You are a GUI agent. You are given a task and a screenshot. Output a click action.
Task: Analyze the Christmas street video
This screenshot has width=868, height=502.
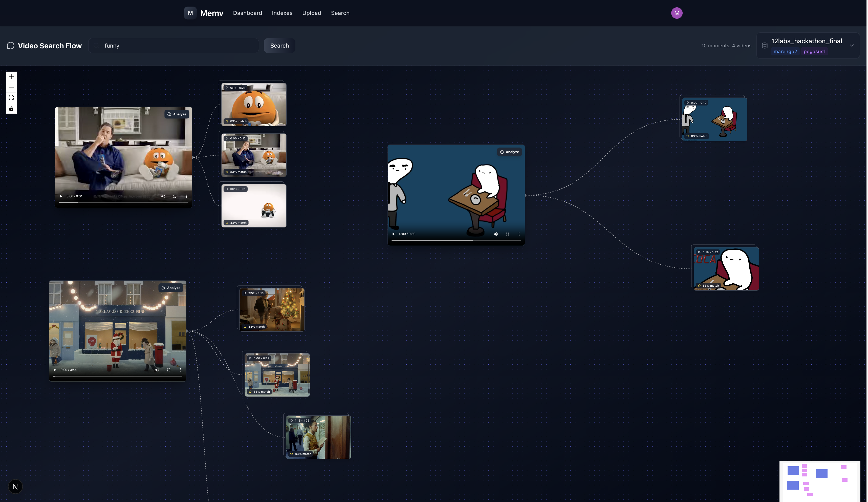tap(171, 288)
